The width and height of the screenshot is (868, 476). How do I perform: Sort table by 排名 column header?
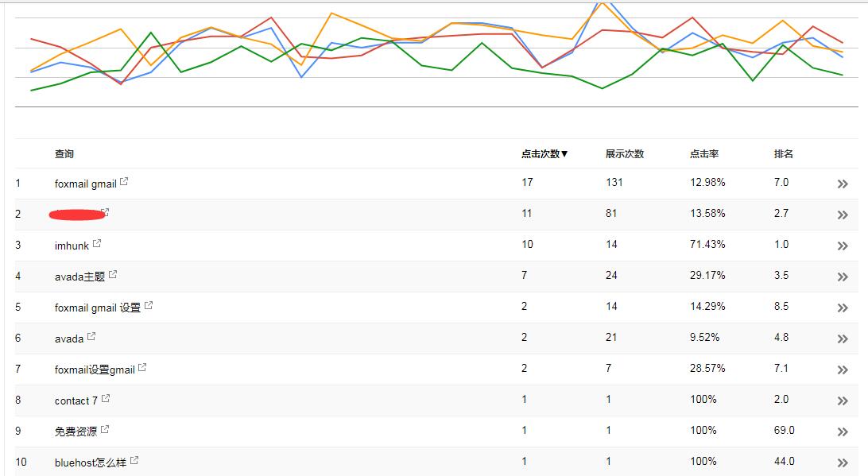(x=783, y=154)
